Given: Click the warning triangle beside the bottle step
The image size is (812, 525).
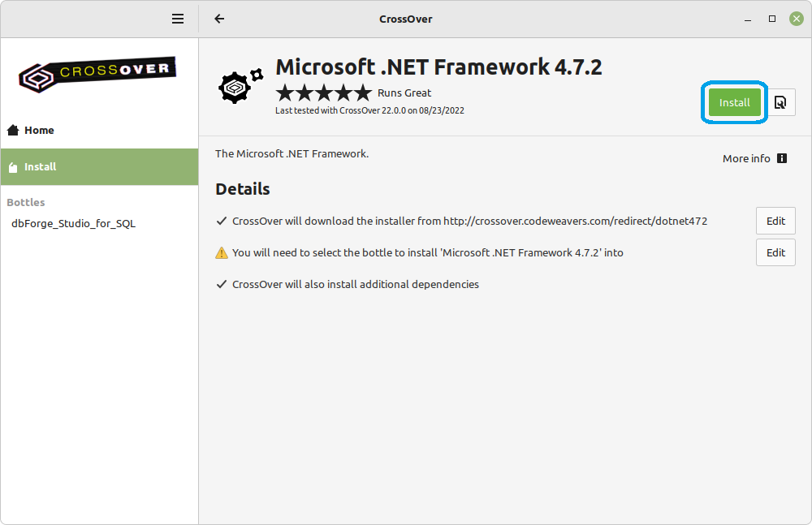Looking at the screenshot, I should pyautogui.click(x=220, y=252).
